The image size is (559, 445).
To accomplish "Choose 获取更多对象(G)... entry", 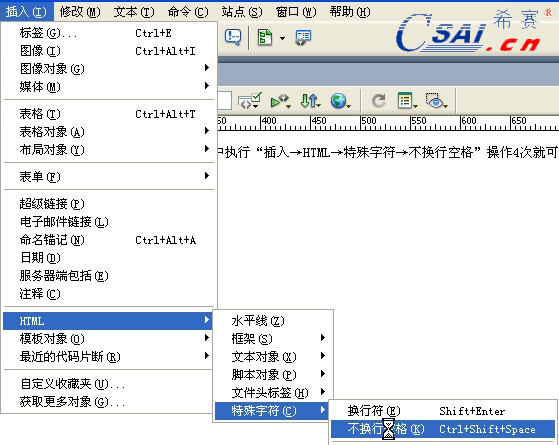I will (109, 402).
